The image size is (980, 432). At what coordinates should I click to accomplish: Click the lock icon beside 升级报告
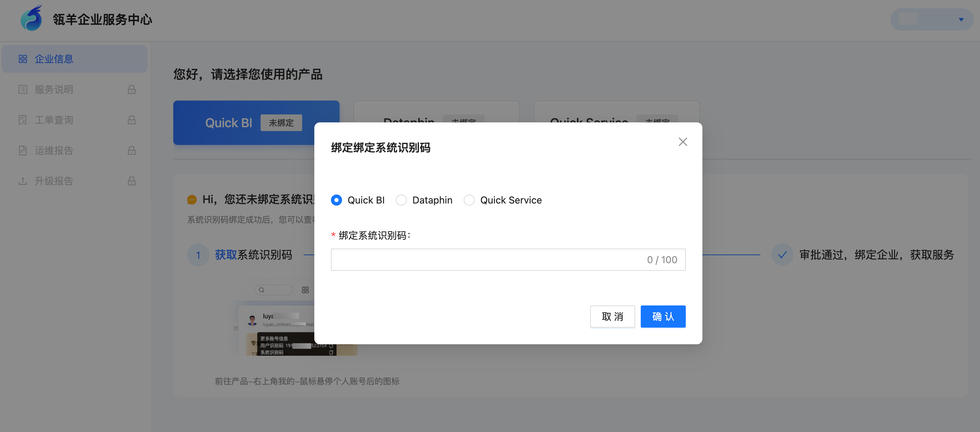click(132, 181)
